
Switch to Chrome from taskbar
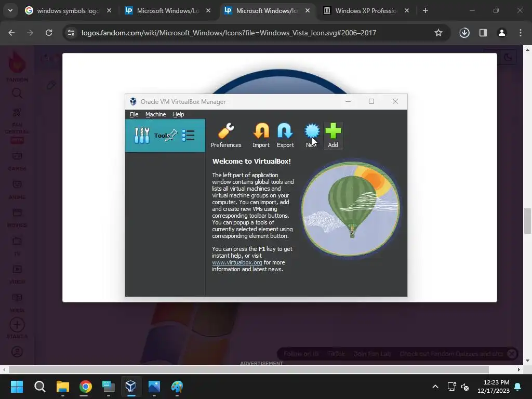[86, 387]
